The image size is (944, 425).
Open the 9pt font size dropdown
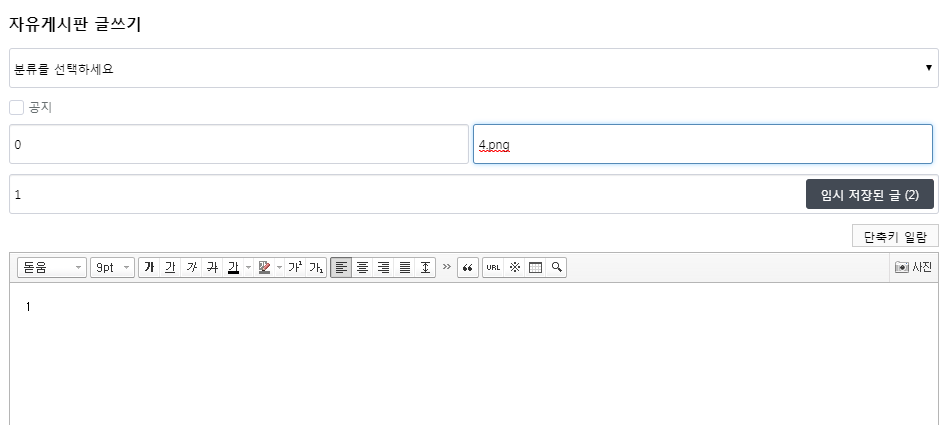pos(113,267)
